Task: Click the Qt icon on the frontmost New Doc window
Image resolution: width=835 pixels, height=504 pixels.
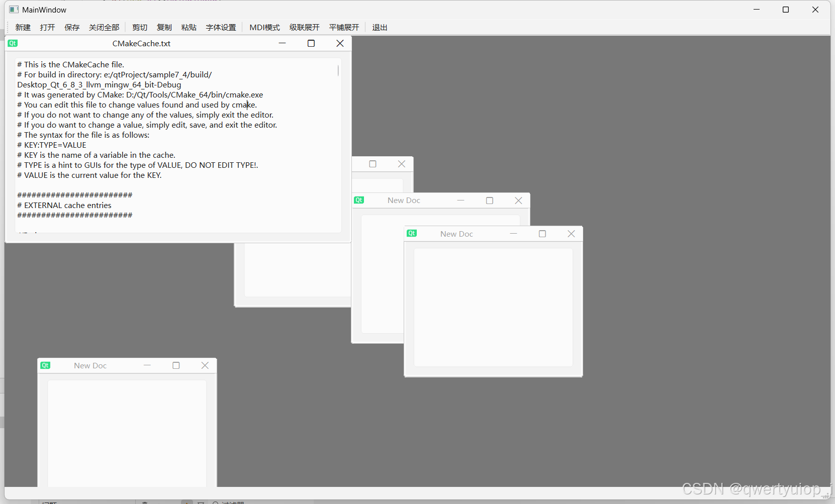Action: click(412, 233)
